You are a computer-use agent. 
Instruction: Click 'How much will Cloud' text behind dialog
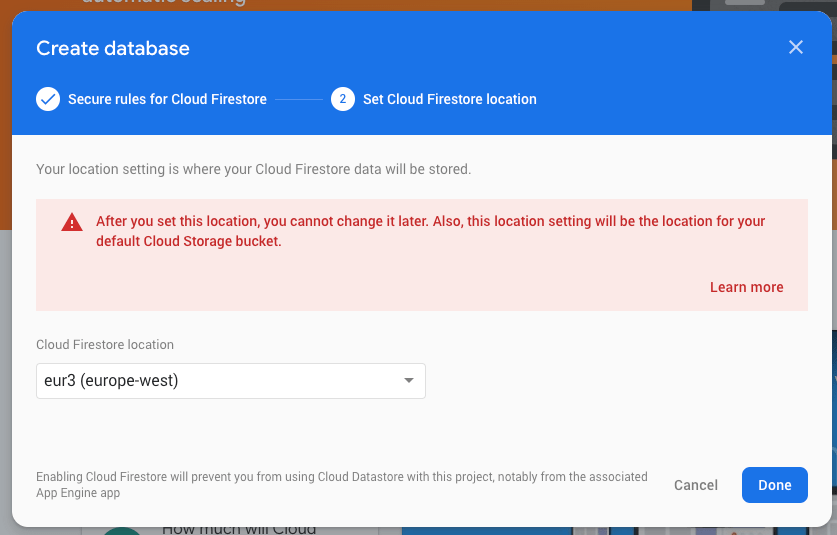239,529
